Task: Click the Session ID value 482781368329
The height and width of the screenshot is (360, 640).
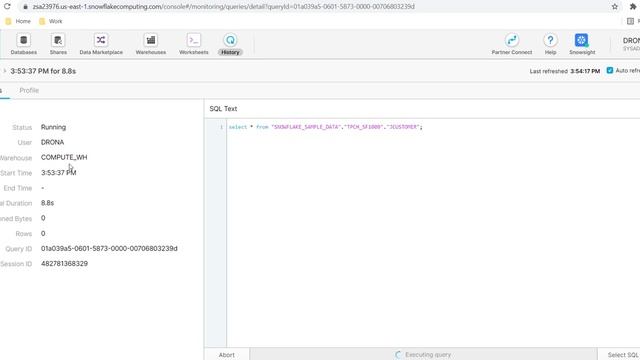Action: pos(64,264)
